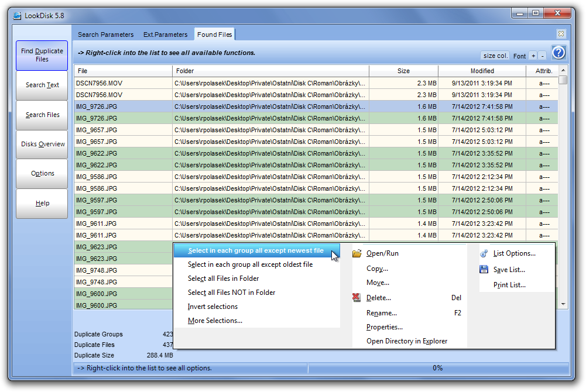The width and height of the screenshot is (586, 392).
Task: Click the List Options gear icon
Action: pyautogui.click(x=484, y=253)
